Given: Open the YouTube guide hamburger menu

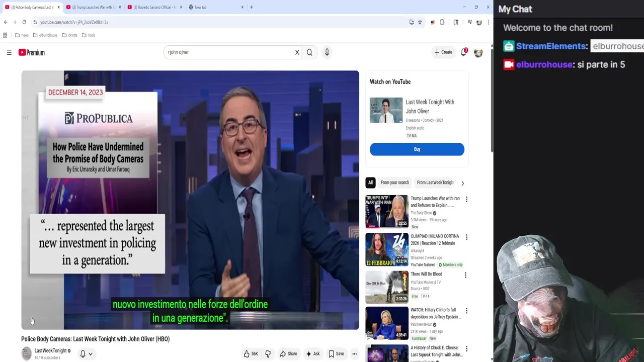Looking at the screenshot, I should coord(9,52).
